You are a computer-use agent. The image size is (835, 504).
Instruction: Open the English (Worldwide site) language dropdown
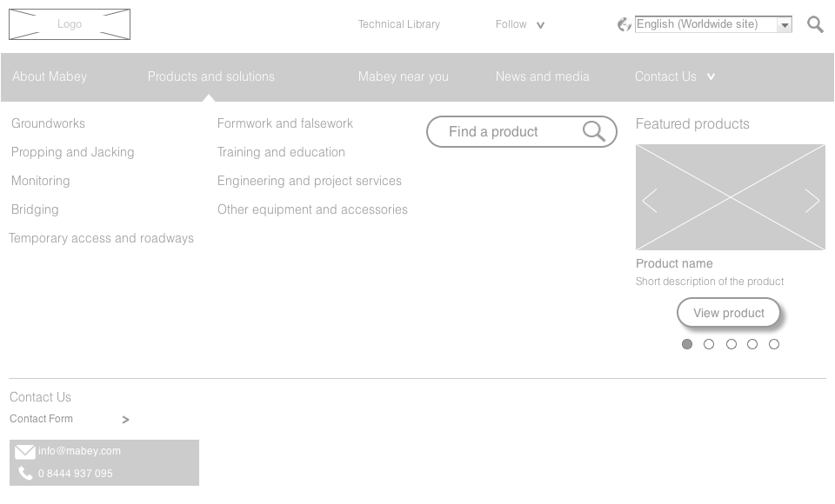[713, 24]
